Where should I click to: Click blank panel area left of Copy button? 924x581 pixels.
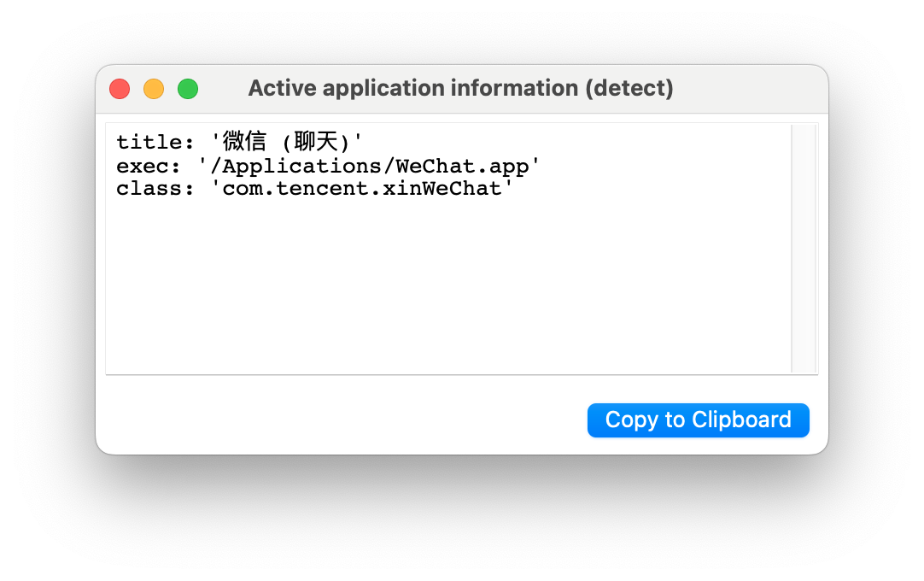pyautogui.click(x=342, y=419)
